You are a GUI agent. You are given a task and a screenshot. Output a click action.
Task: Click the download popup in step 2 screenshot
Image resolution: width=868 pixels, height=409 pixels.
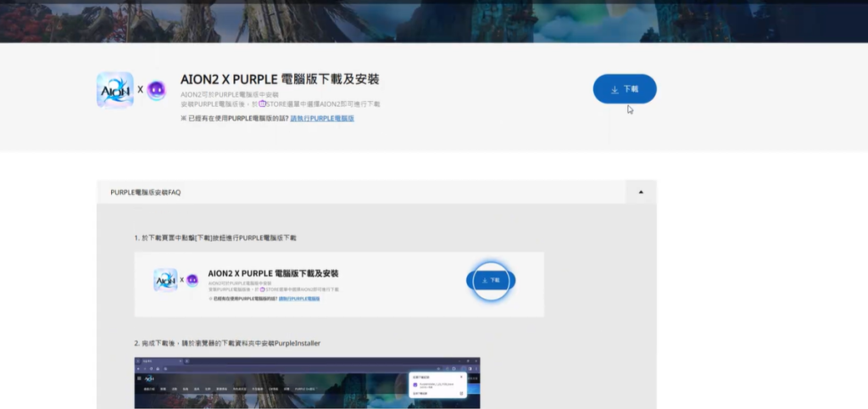(438, 384)
